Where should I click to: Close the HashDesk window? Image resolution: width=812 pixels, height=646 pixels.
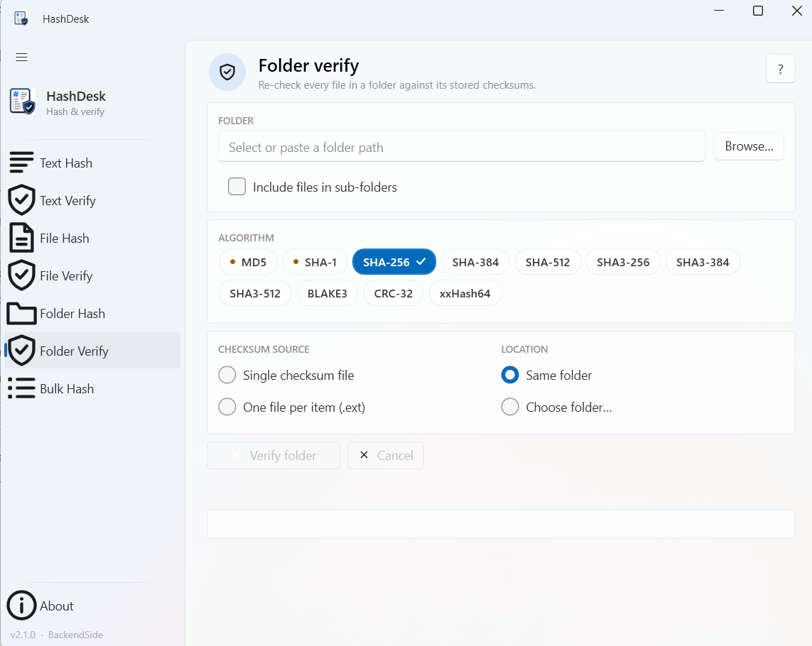797,11
